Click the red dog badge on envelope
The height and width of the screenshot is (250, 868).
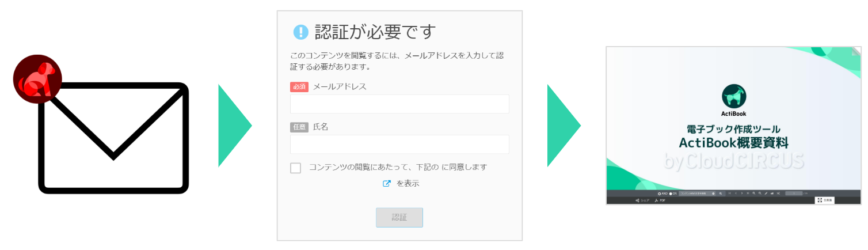[x=37, y=79]
